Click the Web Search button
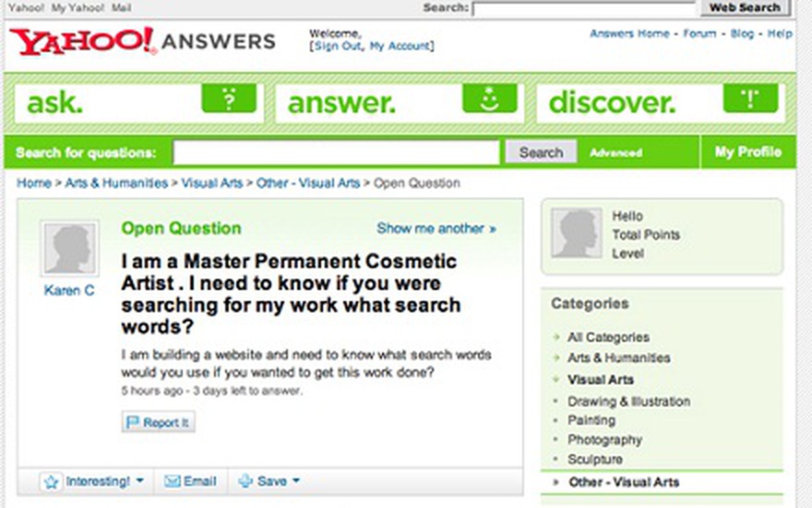 tap(744, 7)
